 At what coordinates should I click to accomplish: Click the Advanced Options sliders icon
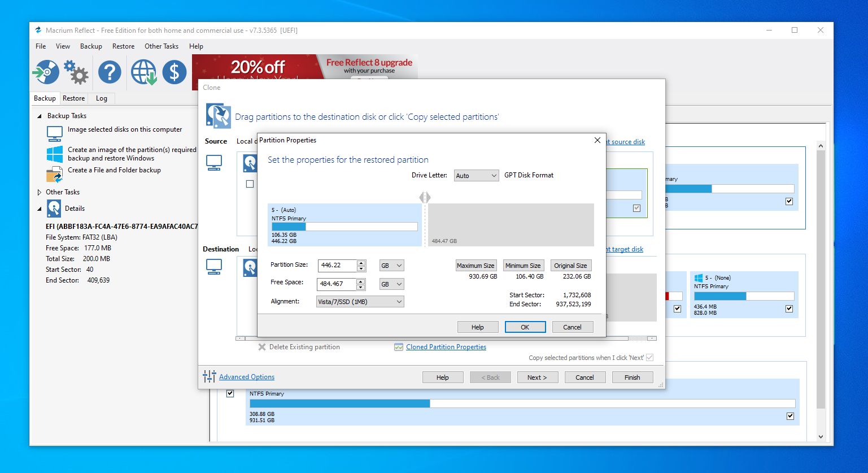tap(209, 376)
